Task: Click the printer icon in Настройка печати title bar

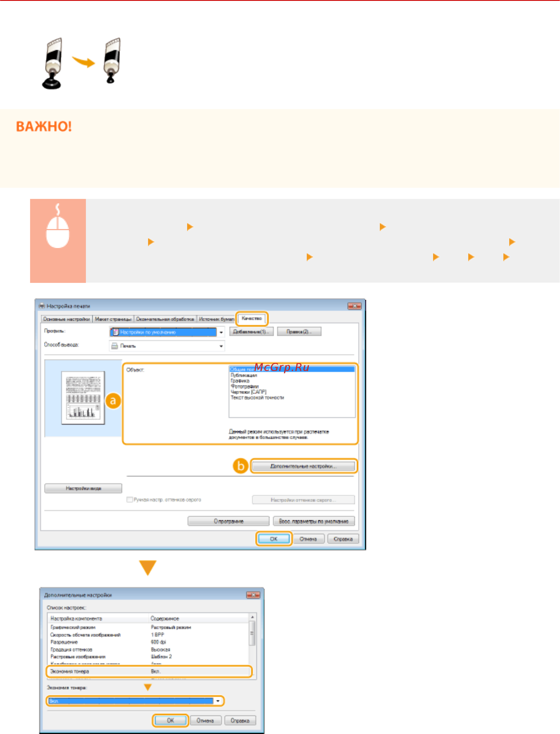Action: 42,306
